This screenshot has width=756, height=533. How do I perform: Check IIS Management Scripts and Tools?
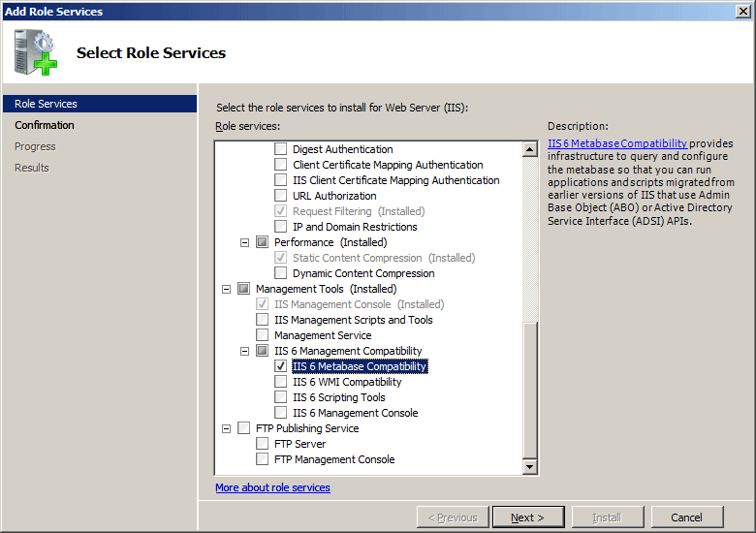point(263,320)
